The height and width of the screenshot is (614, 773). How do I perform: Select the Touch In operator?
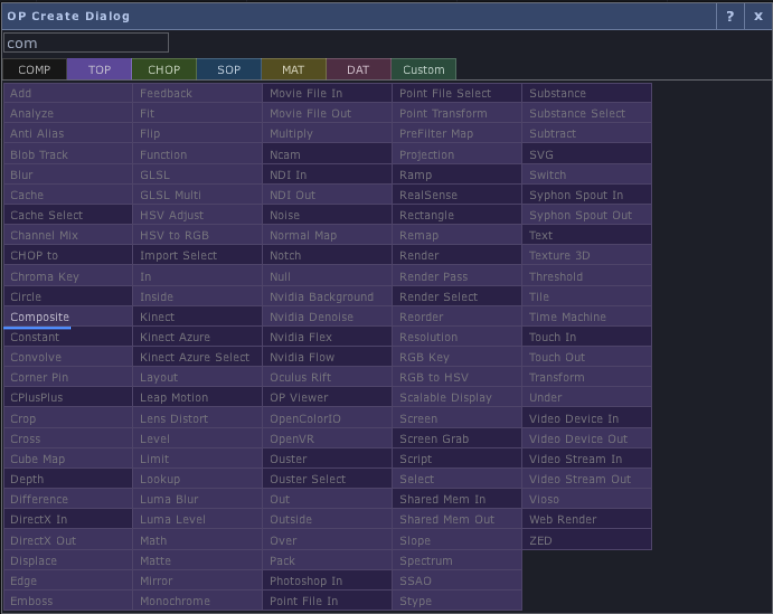[x=587, y=337]
